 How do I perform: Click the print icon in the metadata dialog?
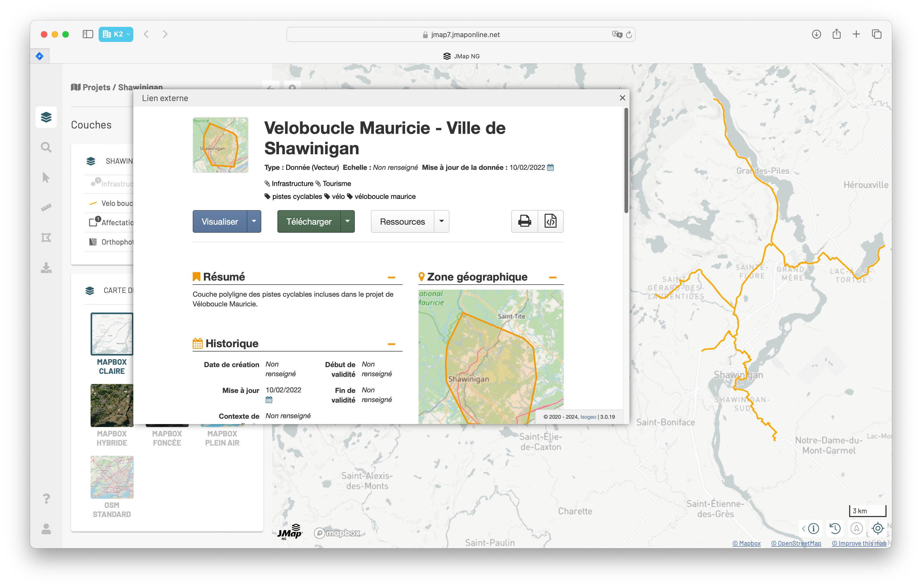(x=524, y=221)
